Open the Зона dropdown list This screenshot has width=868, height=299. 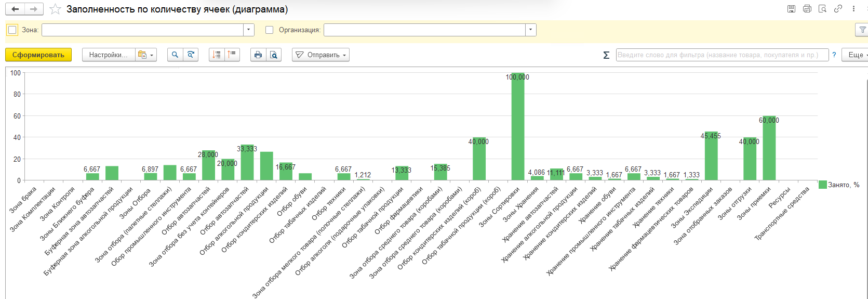coord(249,30)
